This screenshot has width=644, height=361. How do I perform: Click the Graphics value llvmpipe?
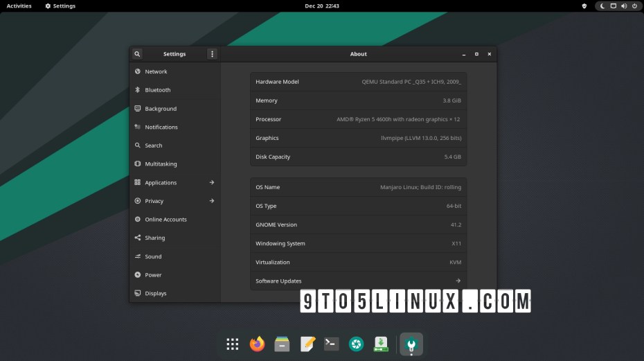click(x=421, y=138)
